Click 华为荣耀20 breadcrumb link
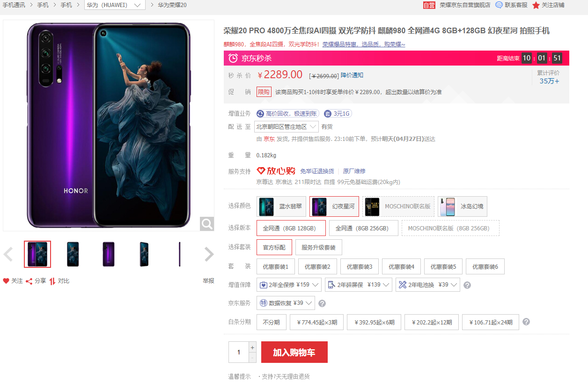Screen dimensions: 588x383 click(172, 5)
